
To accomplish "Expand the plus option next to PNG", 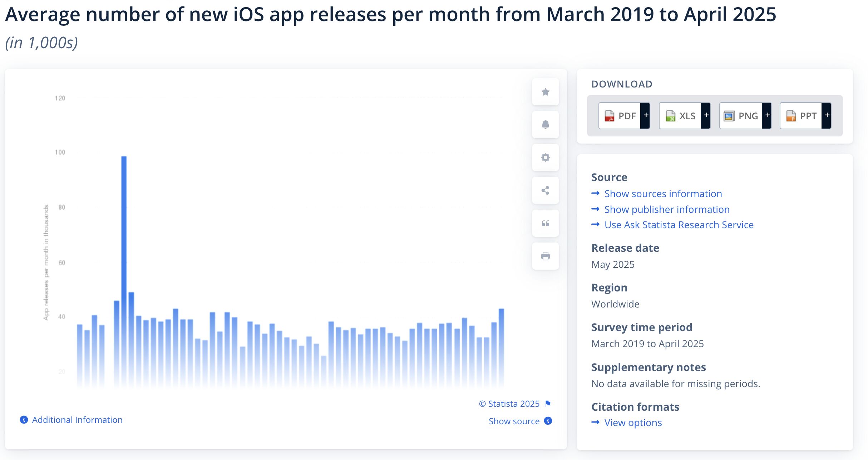I will click(767, 115).
